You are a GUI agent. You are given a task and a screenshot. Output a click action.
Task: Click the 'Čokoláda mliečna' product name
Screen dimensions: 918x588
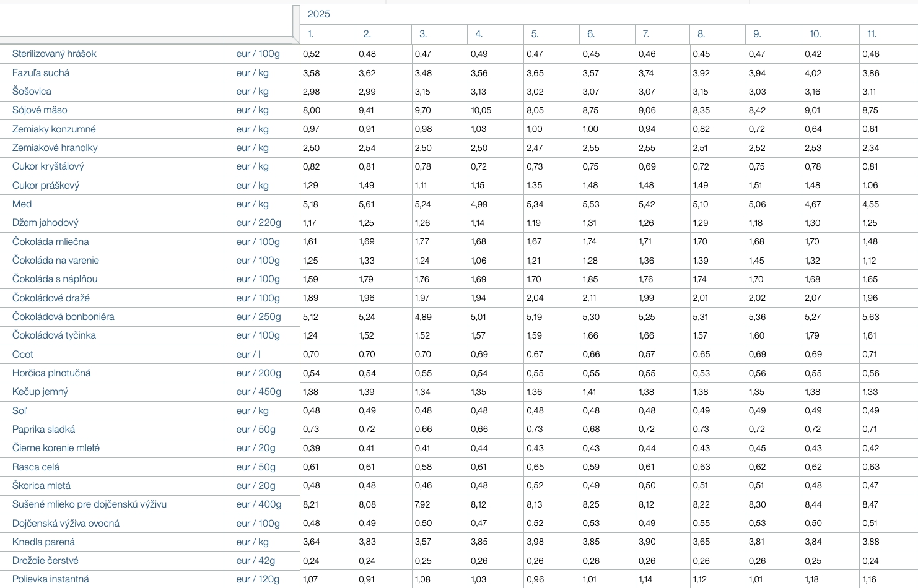(51, 242)
